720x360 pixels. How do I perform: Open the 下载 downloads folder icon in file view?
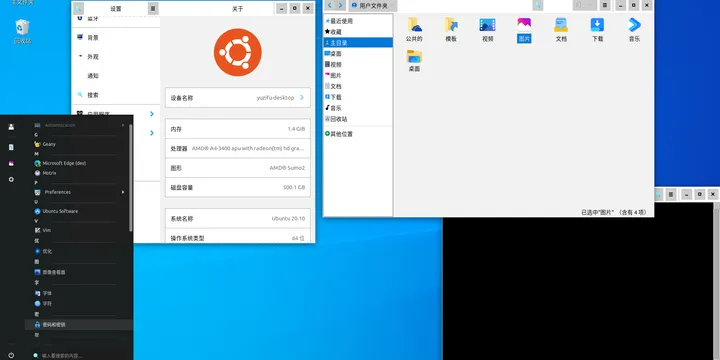coord(597,30)
